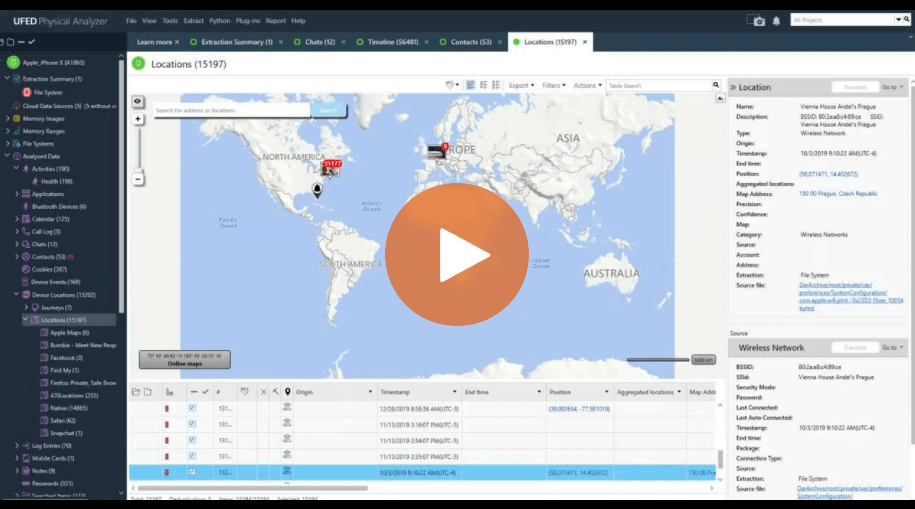Screen dimensions: 915x509
Task: Click the screenshot capture camera icon
Action: coord(757,20)
